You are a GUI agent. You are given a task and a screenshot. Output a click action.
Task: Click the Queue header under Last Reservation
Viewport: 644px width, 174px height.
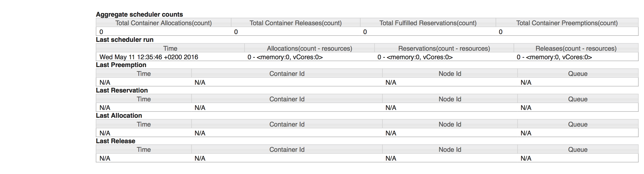coord(578,99)
